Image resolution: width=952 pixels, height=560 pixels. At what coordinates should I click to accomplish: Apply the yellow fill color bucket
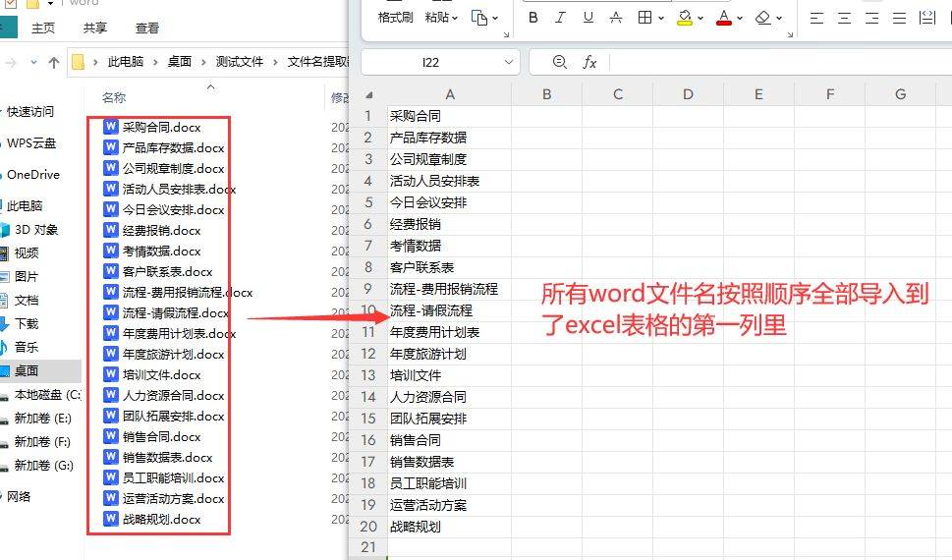point(685,18)
